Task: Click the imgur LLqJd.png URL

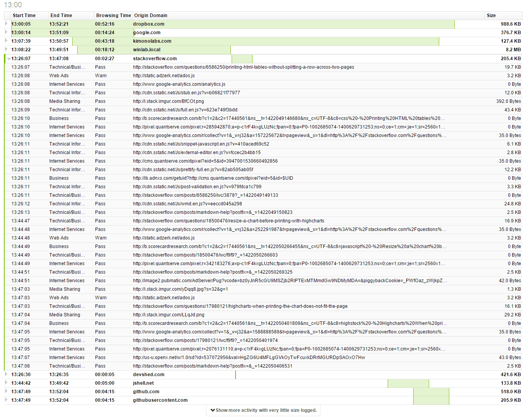Action: point(169,315)
